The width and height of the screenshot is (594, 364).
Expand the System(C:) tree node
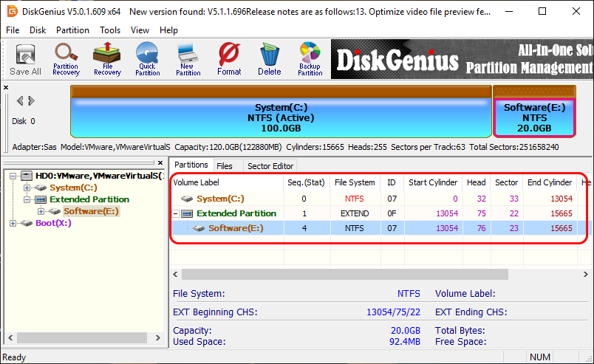point(27,188)
